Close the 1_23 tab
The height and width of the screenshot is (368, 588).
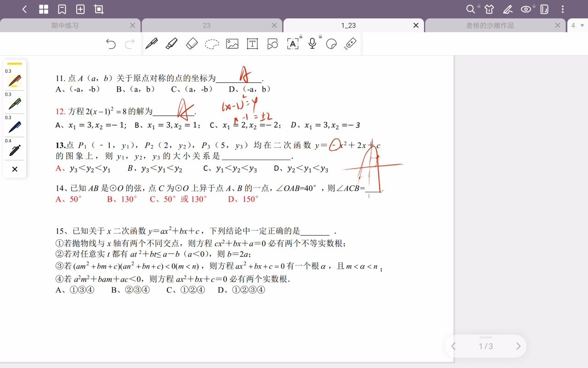pos(416,26)
